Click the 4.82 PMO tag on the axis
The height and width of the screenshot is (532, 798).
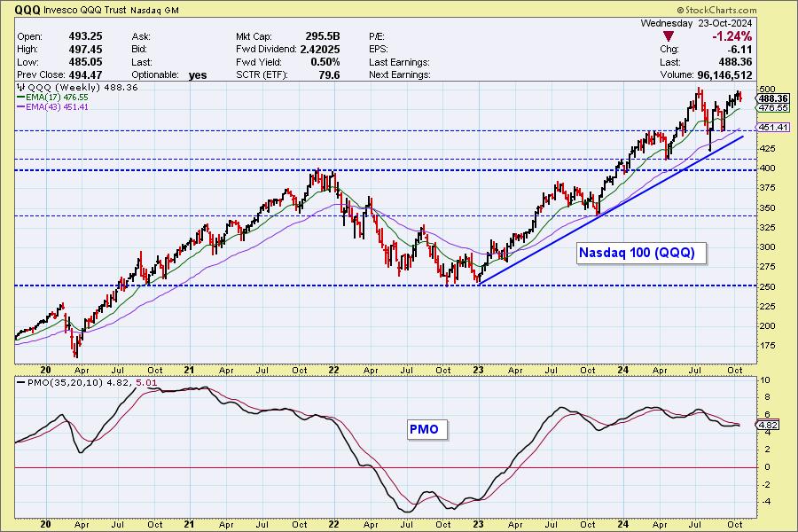pos(768,425)
